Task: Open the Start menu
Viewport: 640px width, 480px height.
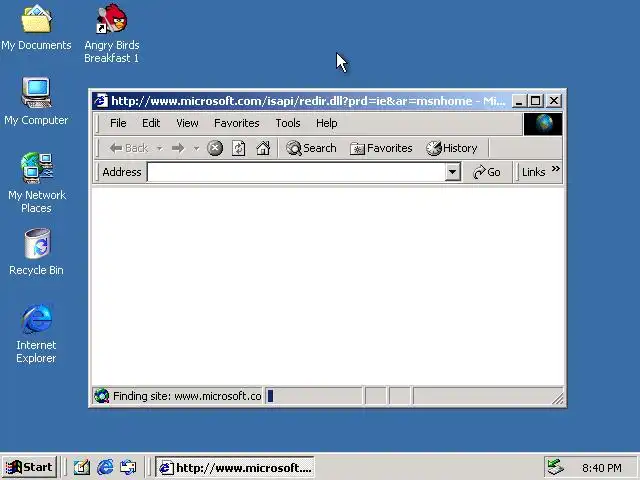Action: pyautogui.click(x=29, y=467)
